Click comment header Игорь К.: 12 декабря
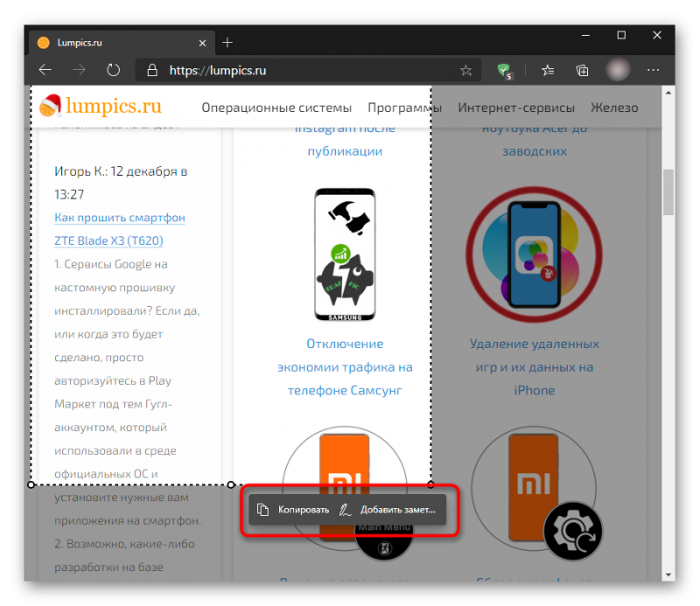Screen dimensions: 700x606 [121, 183]
